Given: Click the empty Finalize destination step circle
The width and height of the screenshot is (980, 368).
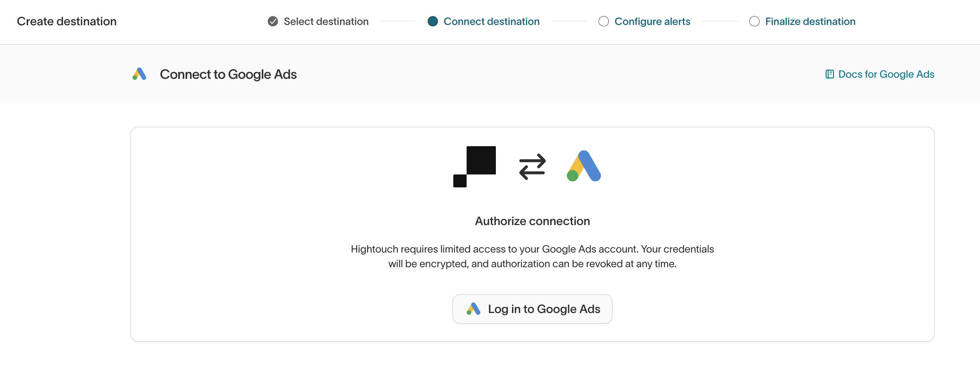Looking at the screenshot, I should tap(754, 21).
